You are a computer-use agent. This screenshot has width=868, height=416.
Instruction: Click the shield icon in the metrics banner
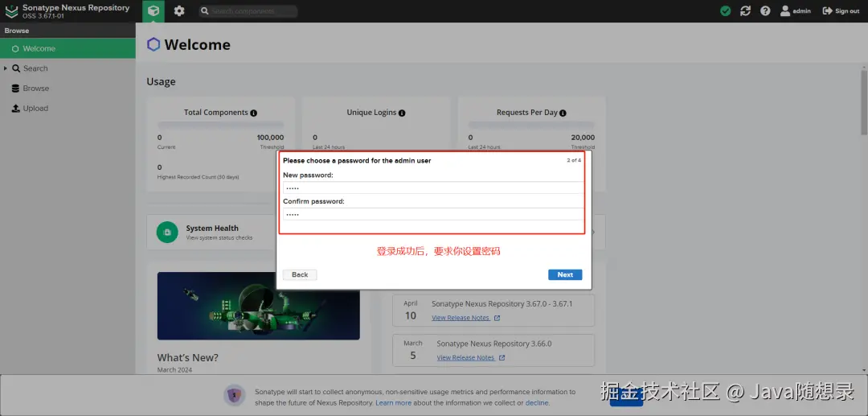coord(235,396)
